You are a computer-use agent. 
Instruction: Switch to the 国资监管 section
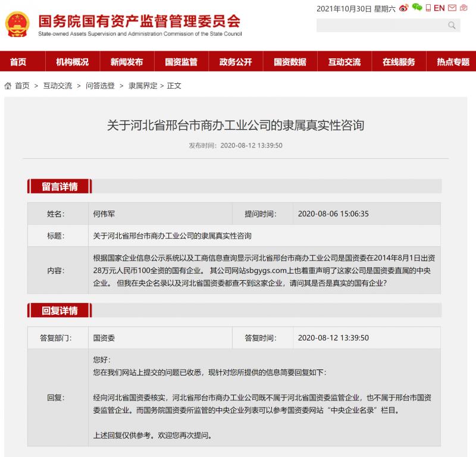point(181,62)
